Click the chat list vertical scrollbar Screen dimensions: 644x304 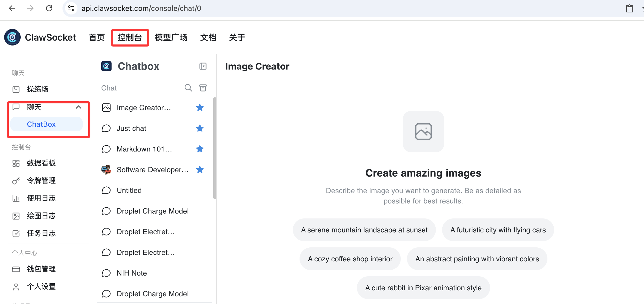click(x=215, y=148)
